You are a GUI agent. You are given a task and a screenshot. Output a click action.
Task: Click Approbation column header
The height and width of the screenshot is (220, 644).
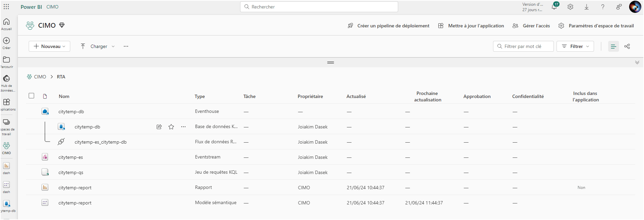477,96
